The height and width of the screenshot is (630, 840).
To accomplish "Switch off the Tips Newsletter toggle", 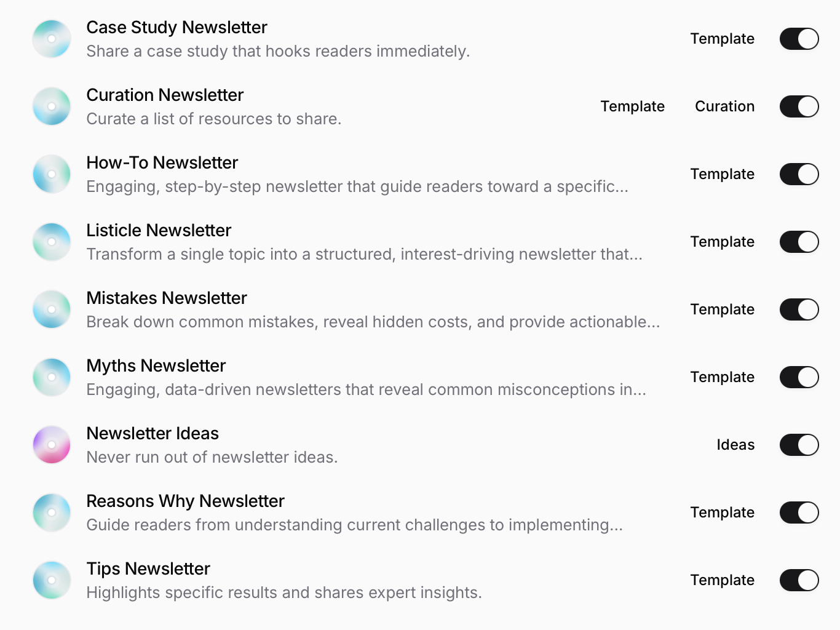I will 799,580.
